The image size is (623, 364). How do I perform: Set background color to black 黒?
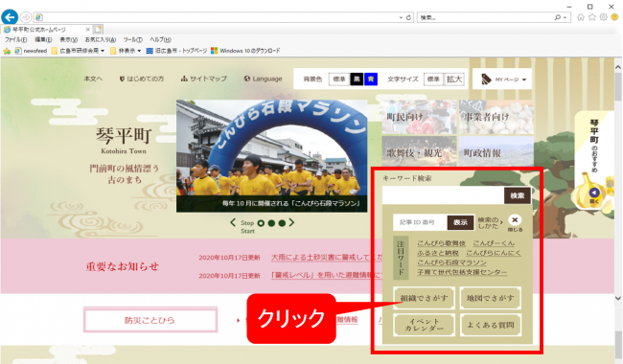357,80
